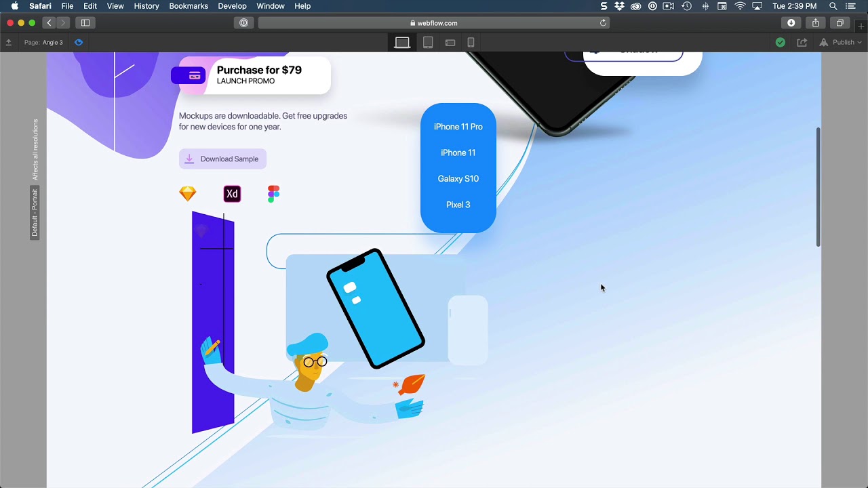Open the Bookmarks menu

coord(189,6)
